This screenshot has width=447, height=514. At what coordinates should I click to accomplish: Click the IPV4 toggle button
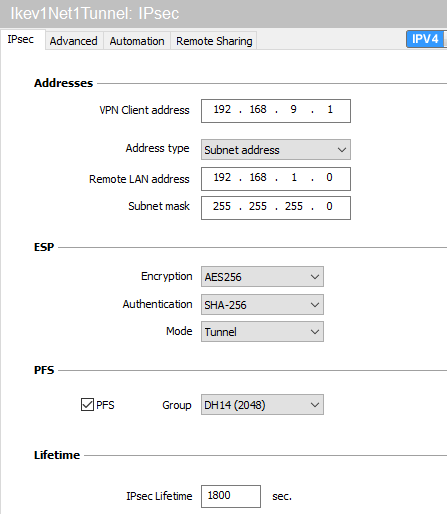[425, 39]
